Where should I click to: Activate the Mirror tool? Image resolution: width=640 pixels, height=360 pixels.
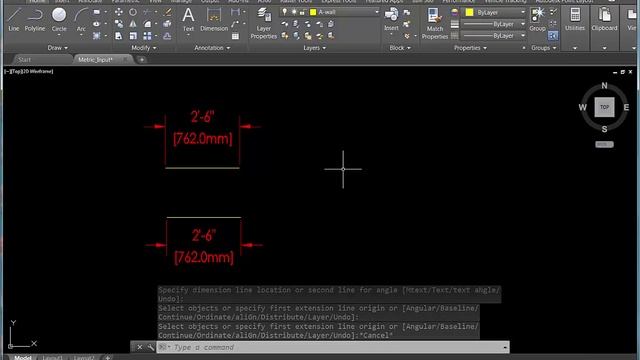[x=133, y=24]
